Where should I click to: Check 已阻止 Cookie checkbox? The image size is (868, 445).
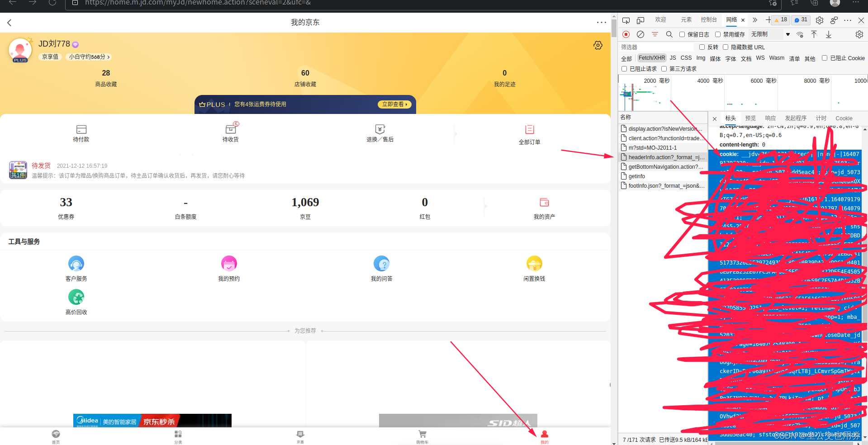point(825,58)
